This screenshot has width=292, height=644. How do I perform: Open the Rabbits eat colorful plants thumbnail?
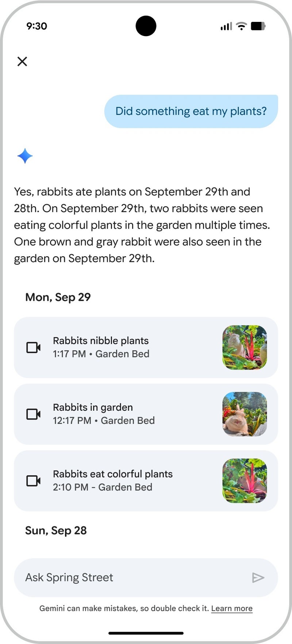[245, 481]
